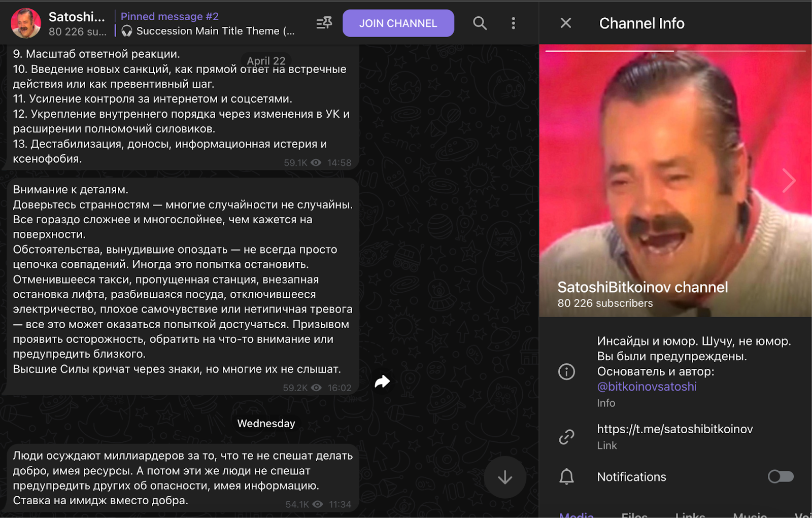Open the @bitkoinovsatoshi author link
The height and width of the screenshot is (518, 812).
[x=647, y=387]
